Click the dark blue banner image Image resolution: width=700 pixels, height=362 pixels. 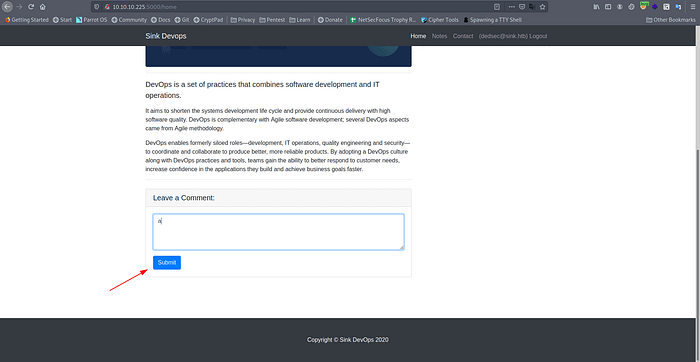pos(279,56)
